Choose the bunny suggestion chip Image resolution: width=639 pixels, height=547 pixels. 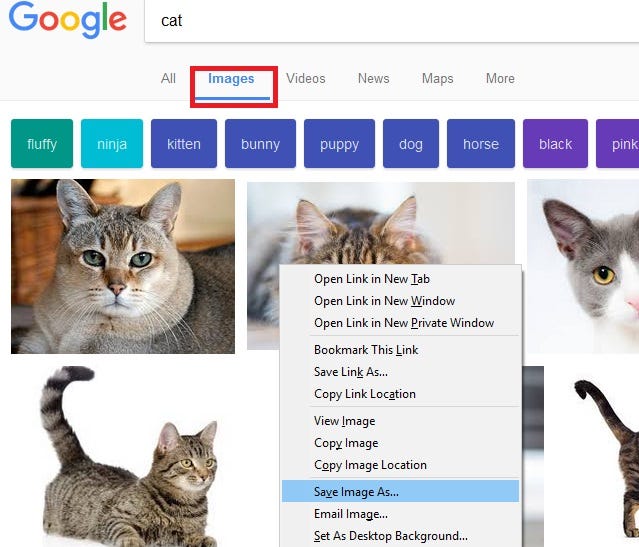pyautogui.click(x=260, y=143)
